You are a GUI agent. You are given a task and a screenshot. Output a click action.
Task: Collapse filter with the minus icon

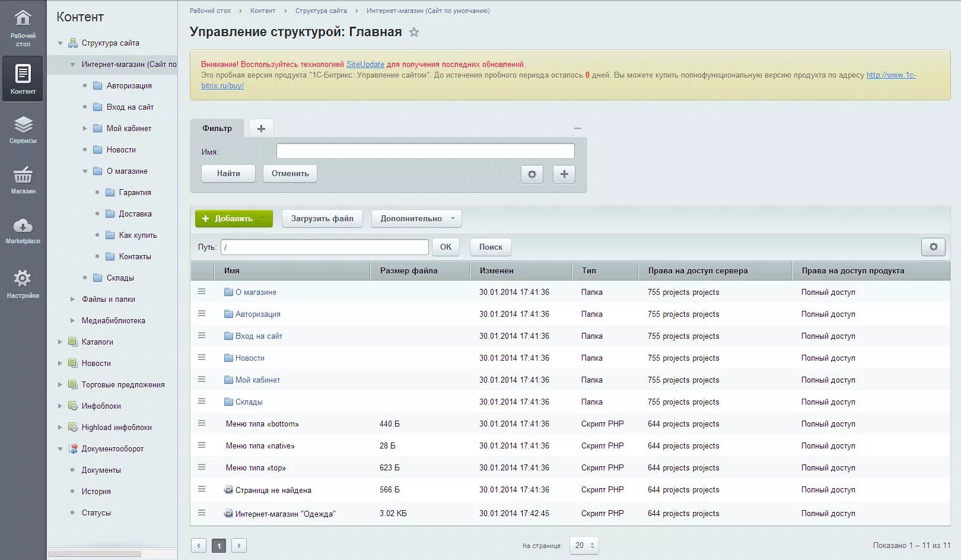(577, 128)
